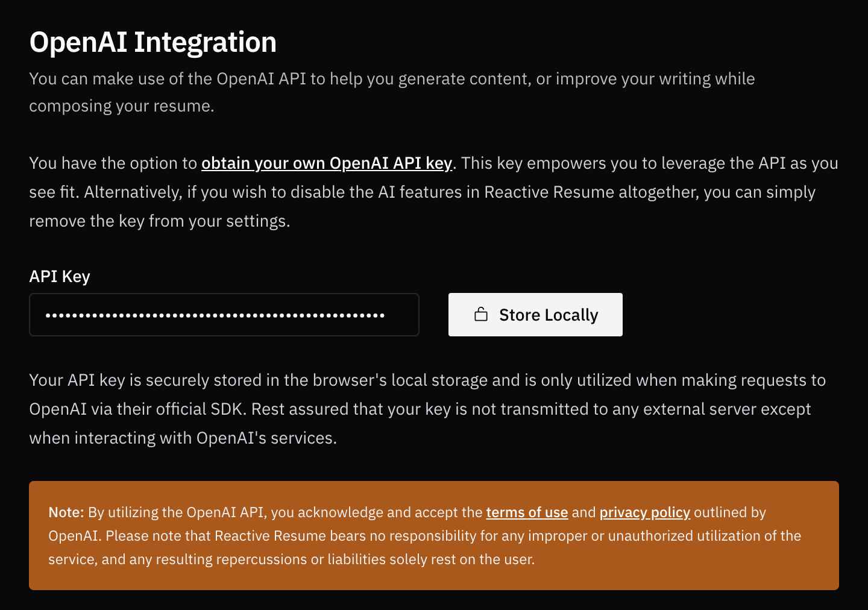Open the terms of use link
This screenshot has width=868, height=610.
point(527,512)
